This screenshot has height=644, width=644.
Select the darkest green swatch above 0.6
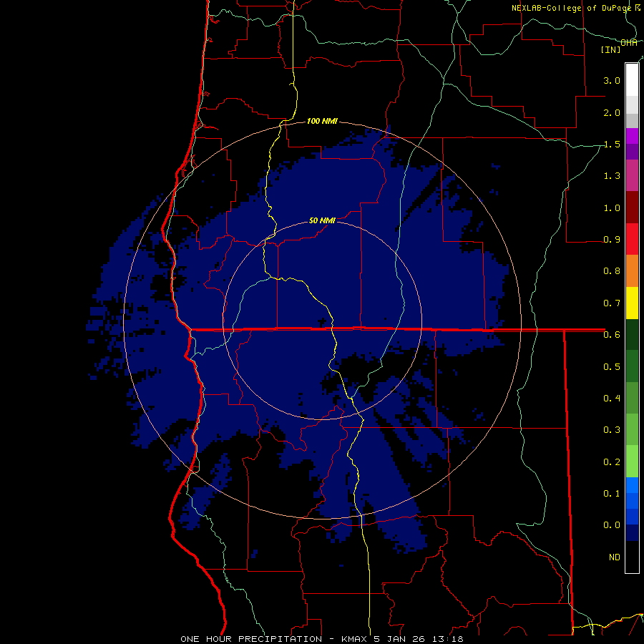pos(632,334)
